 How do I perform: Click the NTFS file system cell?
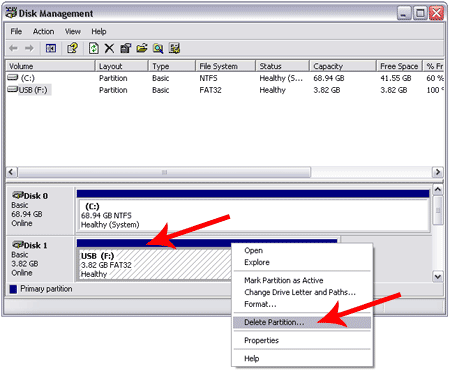[x=208, y=78]
